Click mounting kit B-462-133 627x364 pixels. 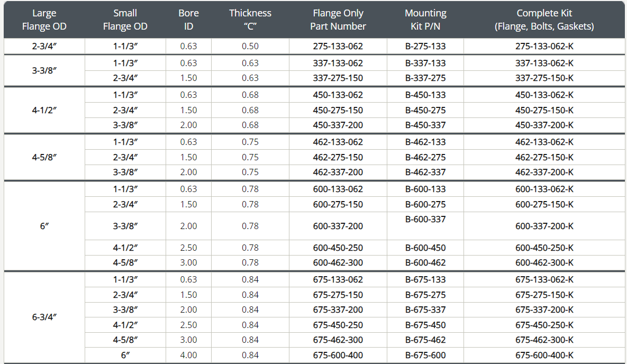pos(425,142)
